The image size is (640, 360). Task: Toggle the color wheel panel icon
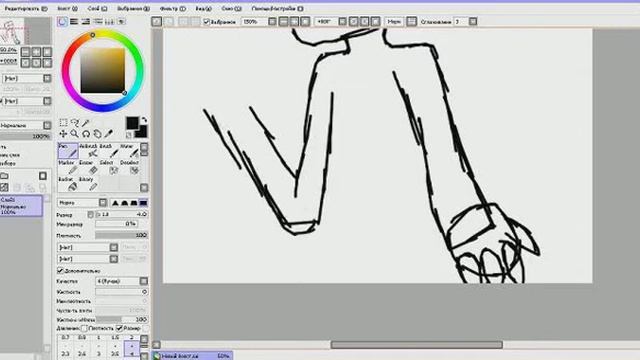pyautogui.click(x=62, y=22)
